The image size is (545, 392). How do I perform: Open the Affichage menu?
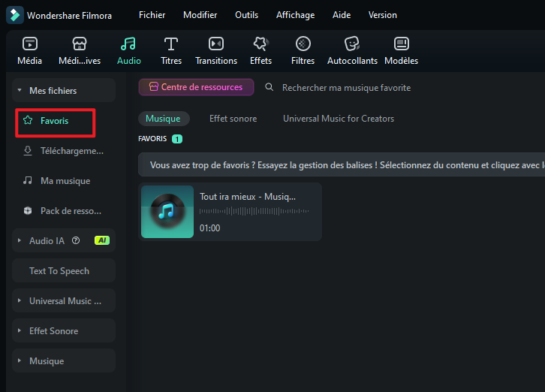pyautogui.click(x=296, y=15)
